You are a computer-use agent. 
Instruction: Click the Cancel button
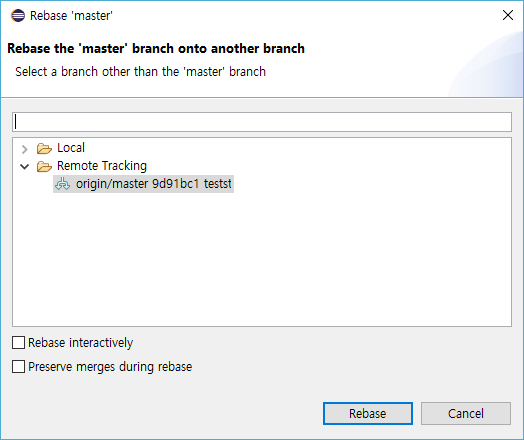466,414
